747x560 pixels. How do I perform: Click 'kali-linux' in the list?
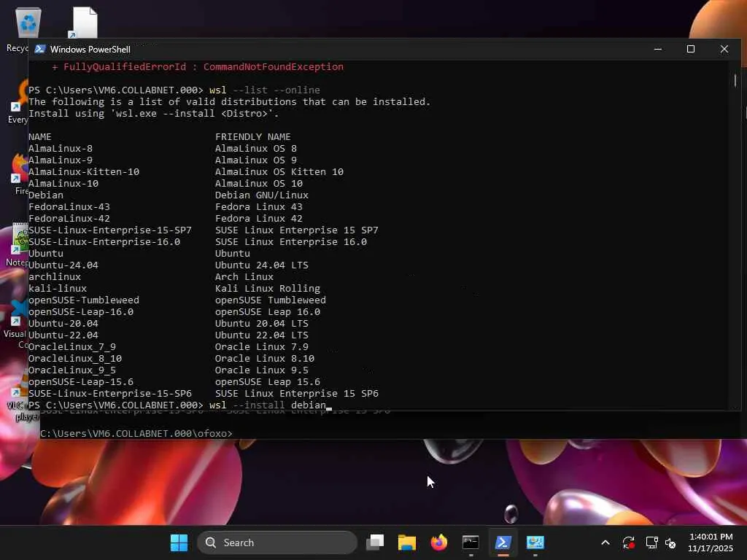pyautogui.click(x=58, y=289)
